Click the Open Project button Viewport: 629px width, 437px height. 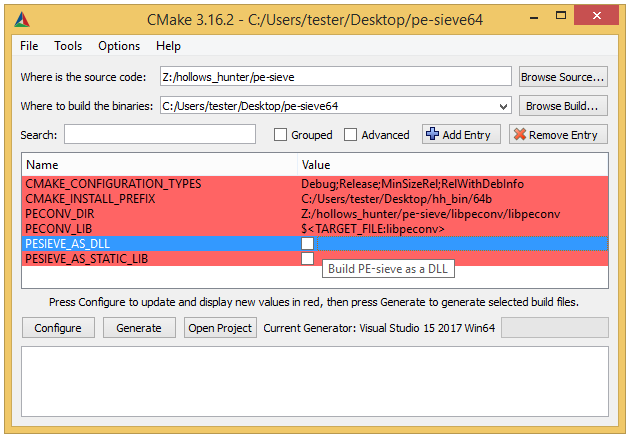click(220, 328)
